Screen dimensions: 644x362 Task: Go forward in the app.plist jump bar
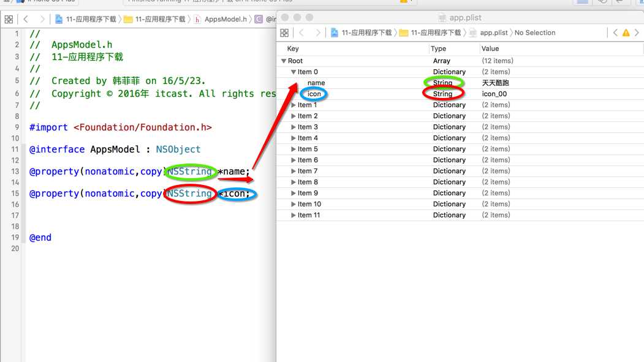click(x=317, y=33)
